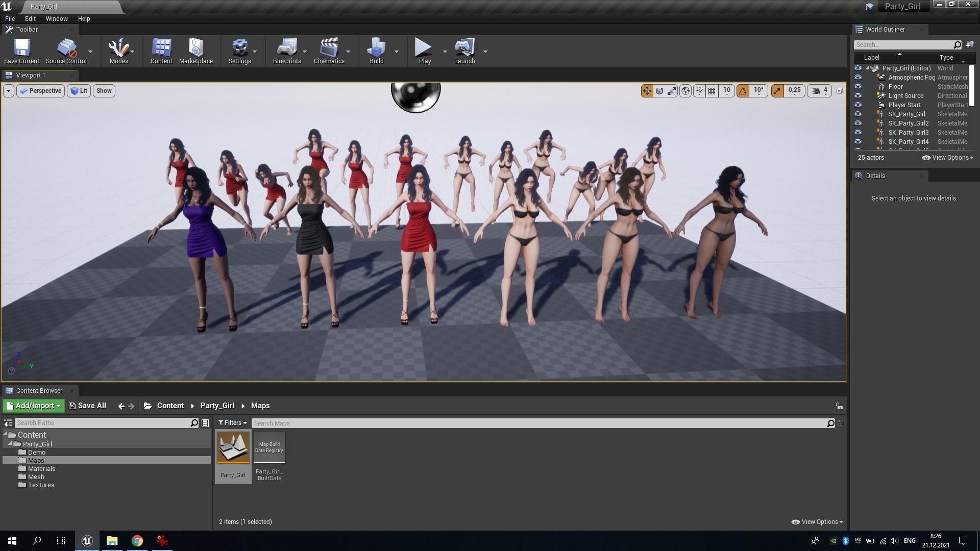The width and height of the screenshot is (980, 551).
Task: Hide SK_Party_Girl2 using its eye icon
Action: pyautogui.click(x=858, y=123)
